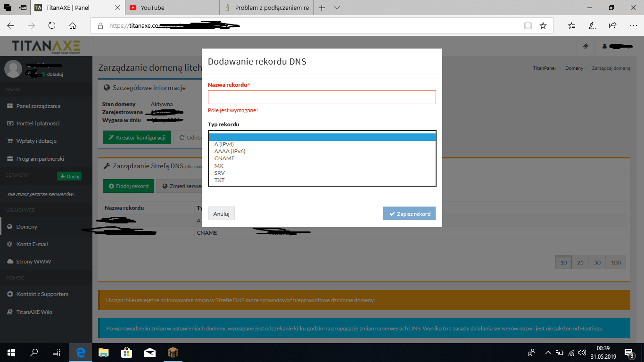Click the Share page icon
644x362 pixels.
click(612, 26)
